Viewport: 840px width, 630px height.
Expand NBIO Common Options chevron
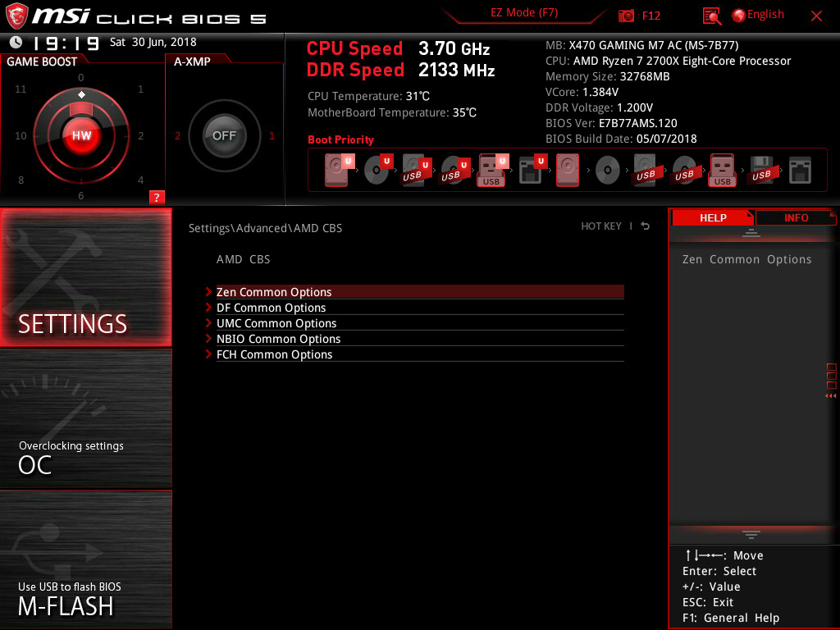pos(208,339)
